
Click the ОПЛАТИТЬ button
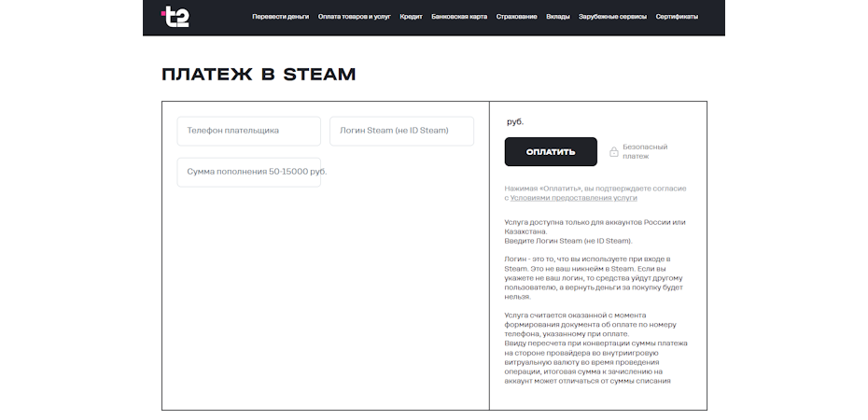click(x=551, y=151)
